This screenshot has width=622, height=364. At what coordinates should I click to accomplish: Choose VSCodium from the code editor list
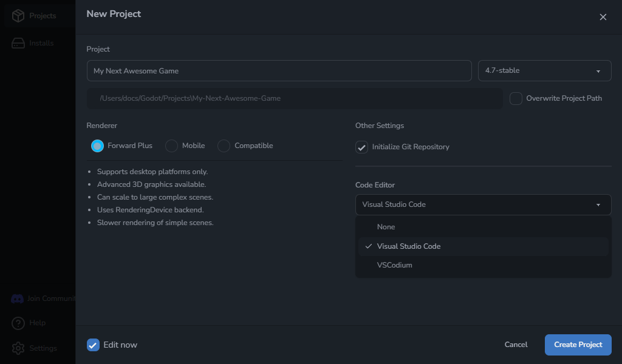click(x=483, y=265)
